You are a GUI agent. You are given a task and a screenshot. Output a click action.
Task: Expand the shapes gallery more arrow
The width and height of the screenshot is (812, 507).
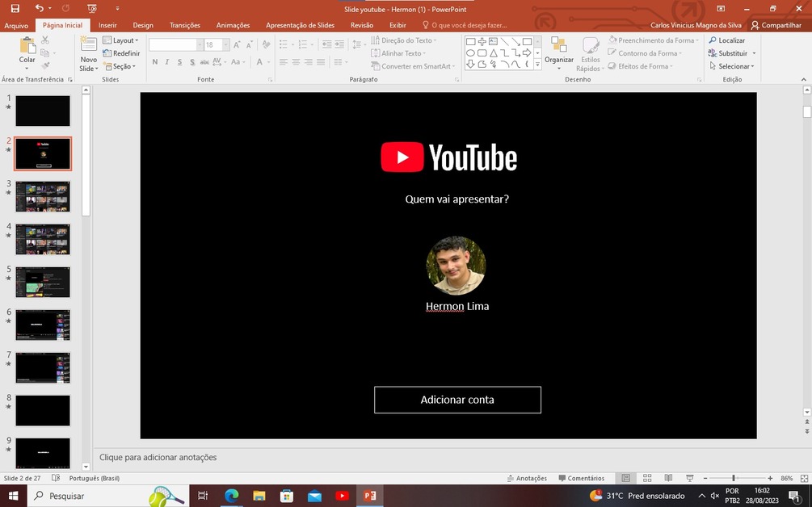point(537,64)
